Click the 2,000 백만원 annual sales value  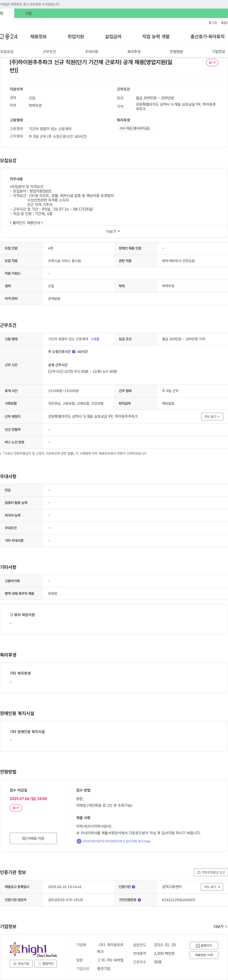[x=164, y=953]
